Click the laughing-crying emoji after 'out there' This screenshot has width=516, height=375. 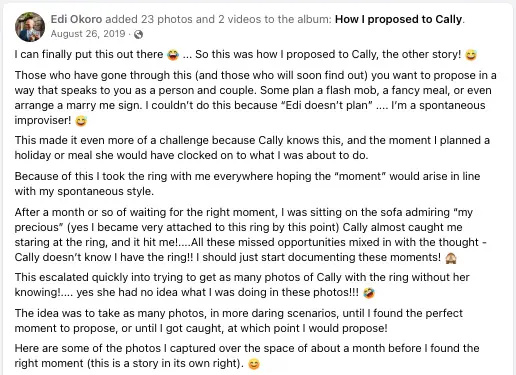[x=173, y=55]
